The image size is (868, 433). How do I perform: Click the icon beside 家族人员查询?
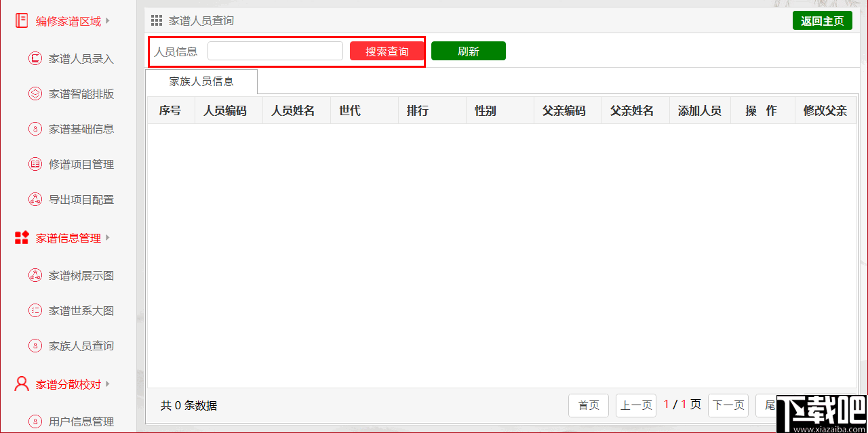[35, 346]
